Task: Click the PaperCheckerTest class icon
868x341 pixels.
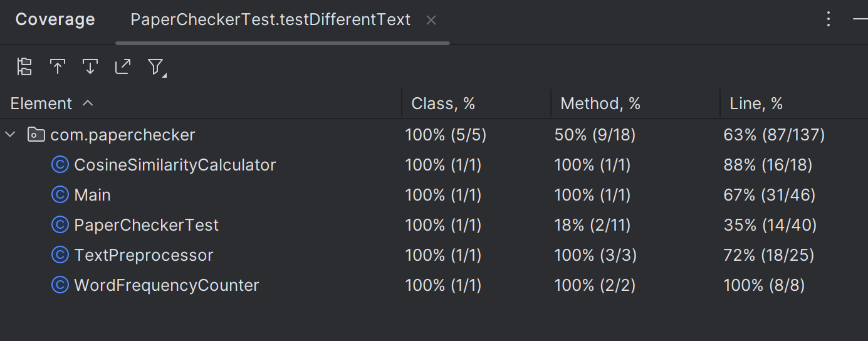Action: (x=60, y=225)
